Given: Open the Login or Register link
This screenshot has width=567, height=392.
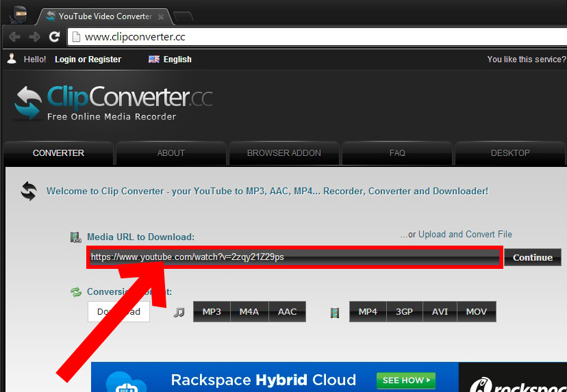Looking at the screenshot, I should click(88, 60).
